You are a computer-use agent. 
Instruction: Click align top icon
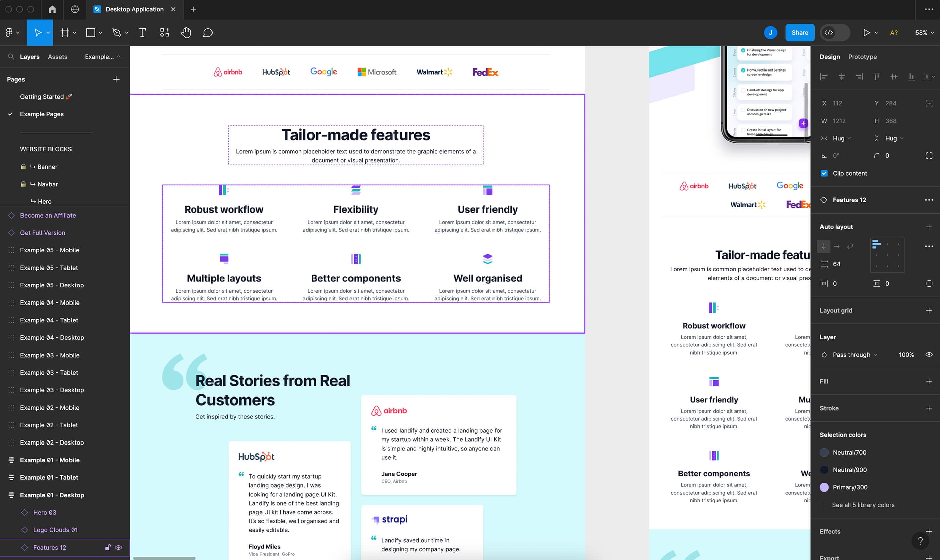pyautogui.click(x=877, y=77)
